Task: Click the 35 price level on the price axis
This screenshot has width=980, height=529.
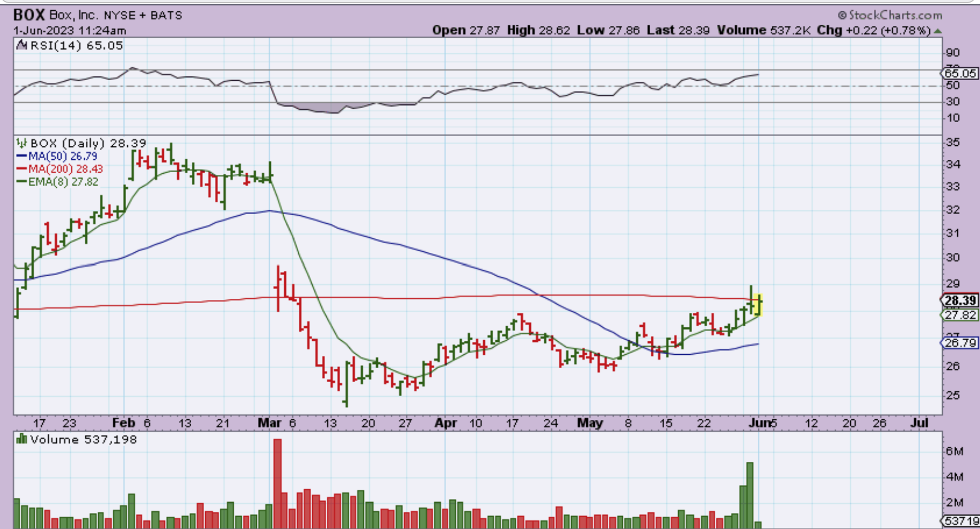Action: coord(953,143)
